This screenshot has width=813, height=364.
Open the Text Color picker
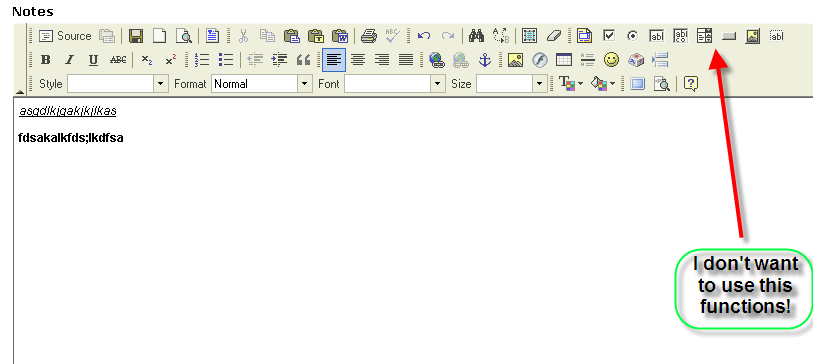point(571,84)
